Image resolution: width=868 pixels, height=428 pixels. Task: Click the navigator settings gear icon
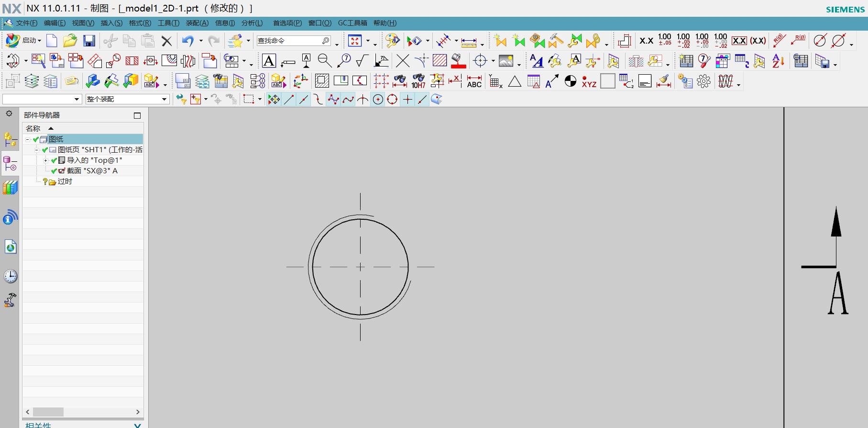pyautogui.click(x=9, y=114)
